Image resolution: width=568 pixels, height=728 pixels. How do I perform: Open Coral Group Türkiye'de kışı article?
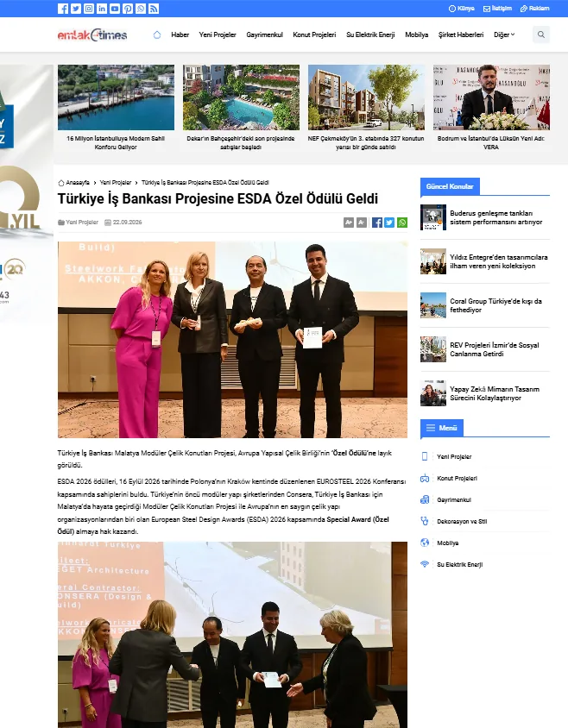pos(495,305)
